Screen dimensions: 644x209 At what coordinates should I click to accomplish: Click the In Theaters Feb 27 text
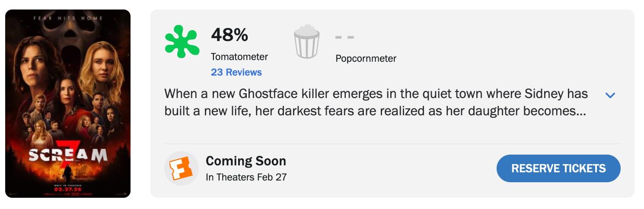click(246, 177)
